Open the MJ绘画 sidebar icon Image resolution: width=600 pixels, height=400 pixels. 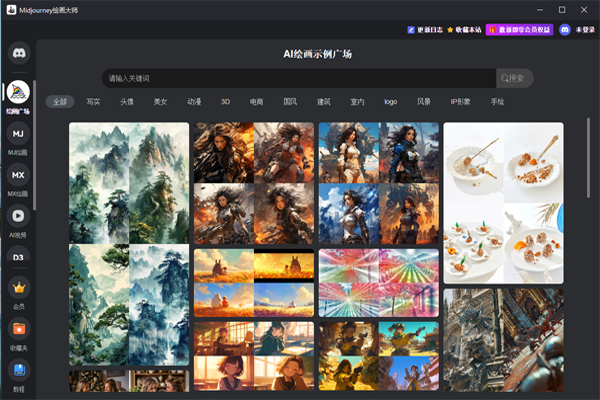(18, 134)
